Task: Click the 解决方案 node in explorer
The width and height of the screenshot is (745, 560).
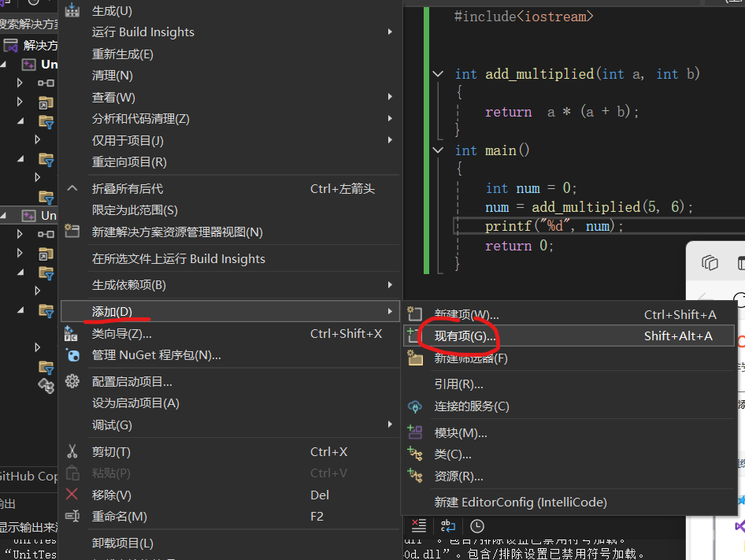Action: coord(32,45)
